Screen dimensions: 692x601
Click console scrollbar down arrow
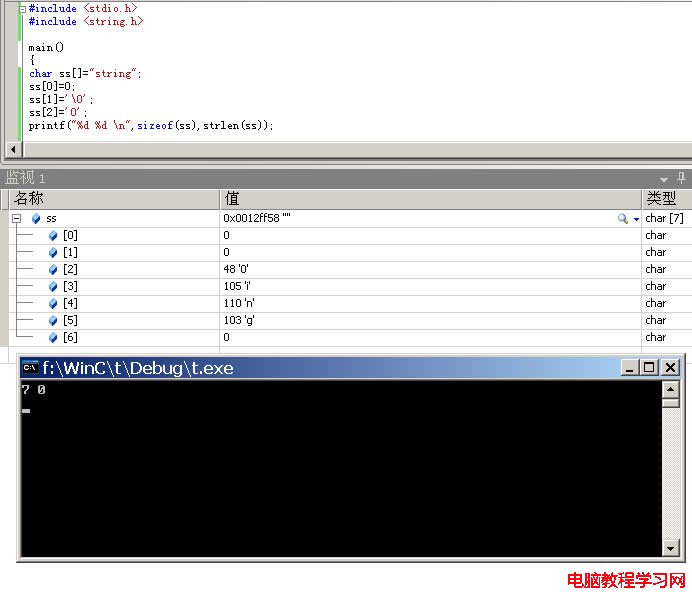pos(670,548)
